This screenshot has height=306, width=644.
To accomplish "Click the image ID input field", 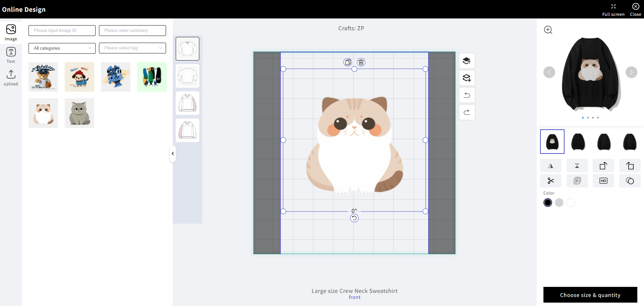I will tap(62, 31).
